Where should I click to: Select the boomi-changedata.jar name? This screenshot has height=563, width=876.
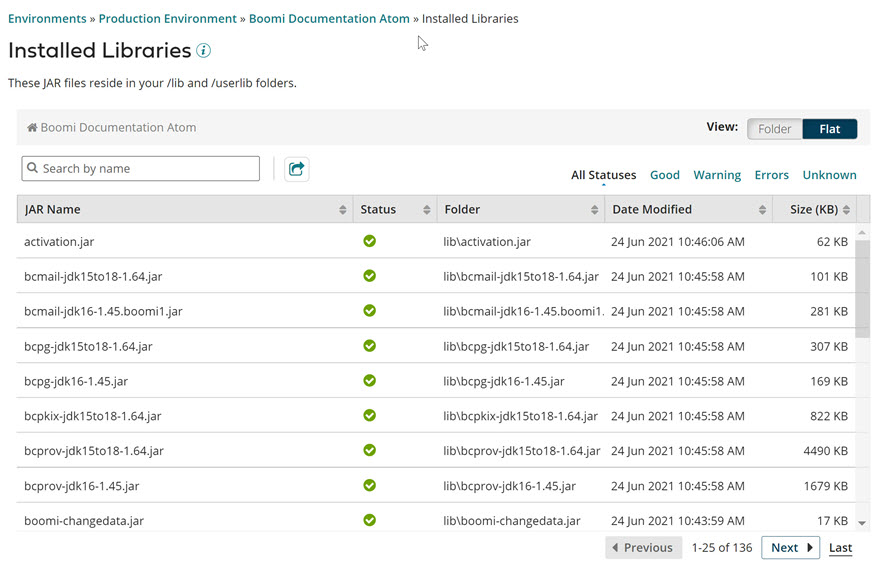tap(84, 521)
